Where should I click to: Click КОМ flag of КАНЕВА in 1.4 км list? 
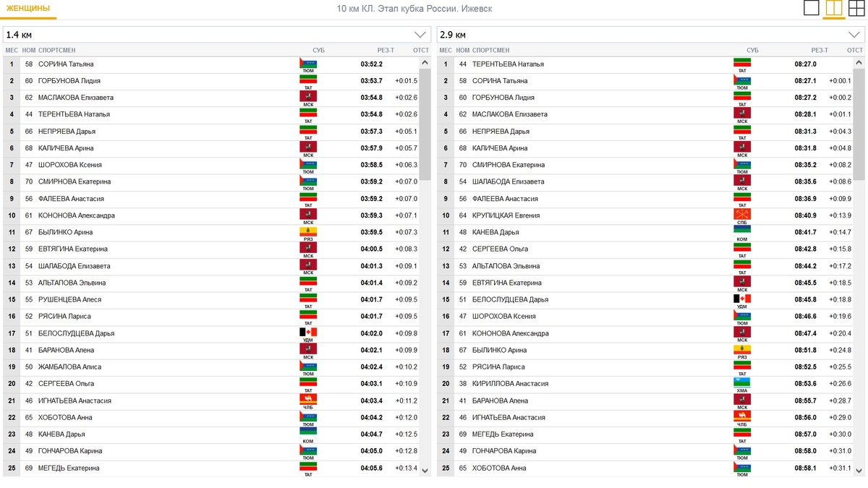[308, 433]
